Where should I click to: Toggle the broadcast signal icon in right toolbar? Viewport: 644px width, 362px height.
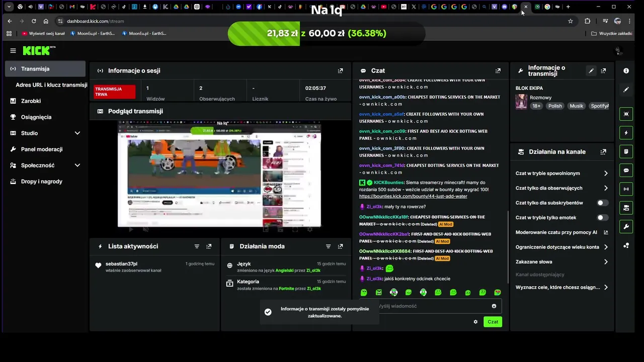(626, 189)
